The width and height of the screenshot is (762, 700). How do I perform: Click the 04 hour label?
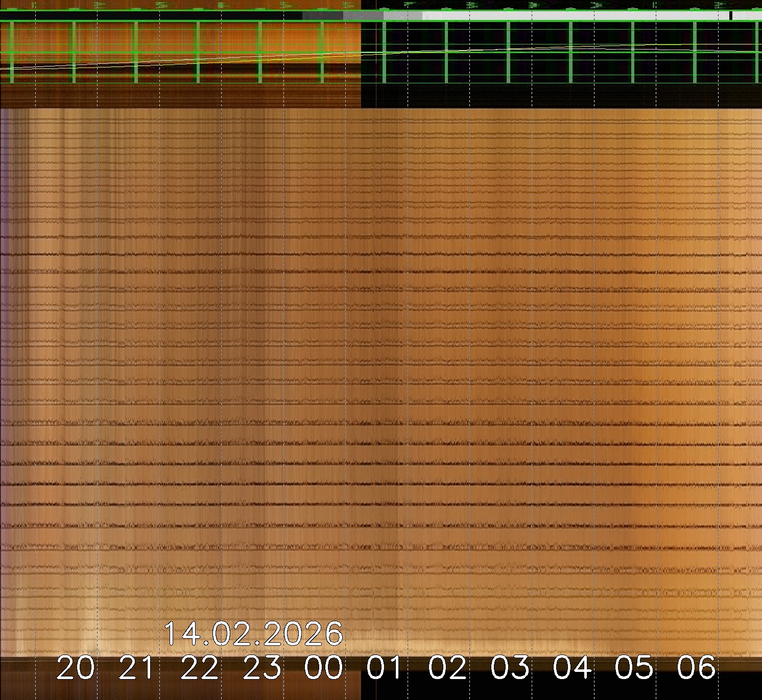tap(572, 668)
